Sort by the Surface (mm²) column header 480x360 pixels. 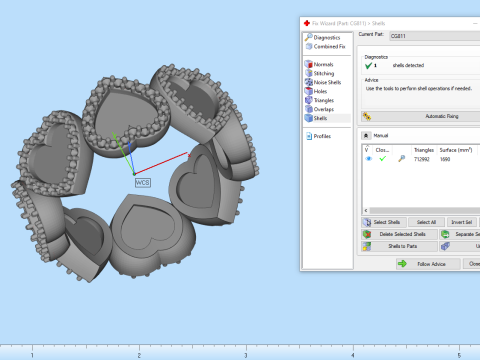click(456, 150)
